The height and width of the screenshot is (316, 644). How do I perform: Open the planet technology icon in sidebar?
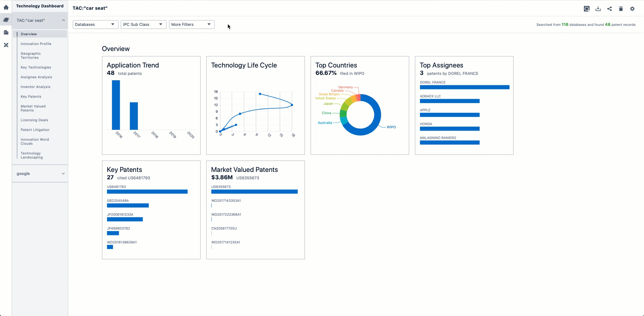tap(6, 20)
